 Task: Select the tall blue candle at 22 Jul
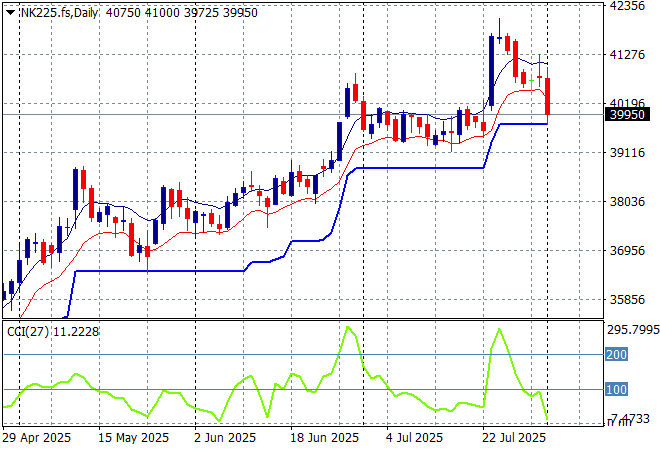pos(491,71)
